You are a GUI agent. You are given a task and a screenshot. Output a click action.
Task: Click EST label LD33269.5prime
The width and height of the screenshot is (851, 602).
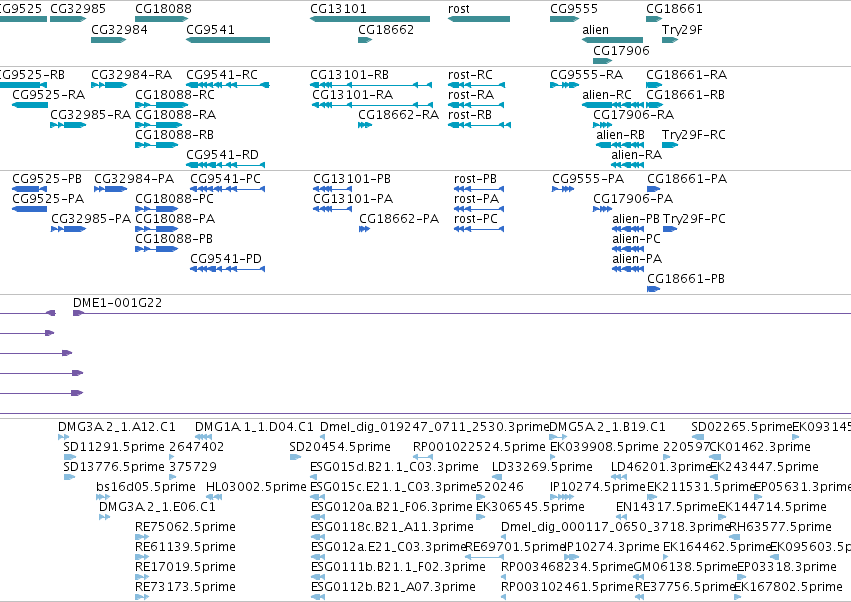[542, 467]
